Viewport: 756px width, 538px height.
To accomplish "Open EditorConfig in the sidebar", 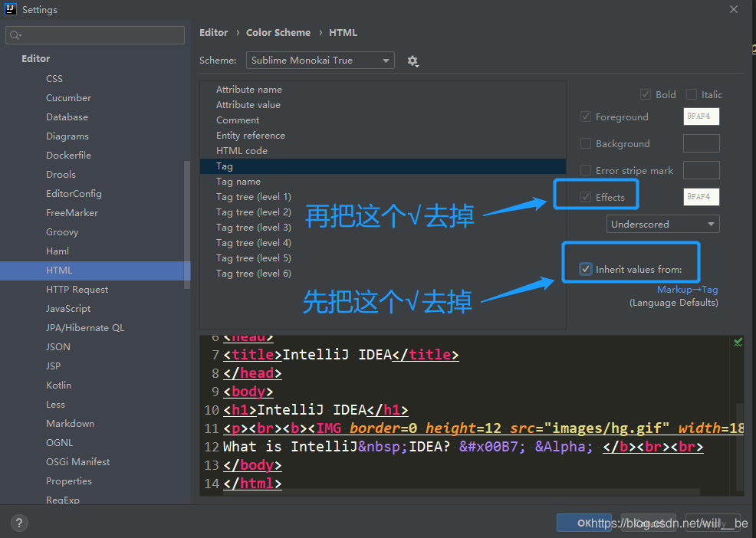I will (x=74, y=194).
